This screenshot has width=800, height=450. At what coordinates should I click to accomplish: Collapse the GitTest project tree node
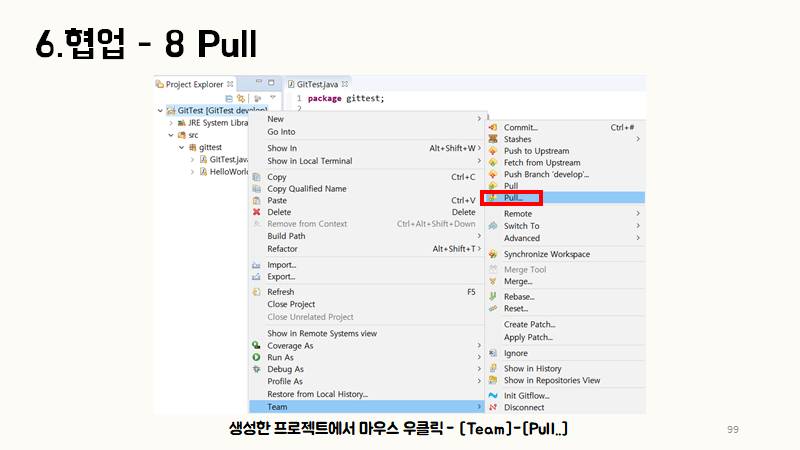pos(161,111)
